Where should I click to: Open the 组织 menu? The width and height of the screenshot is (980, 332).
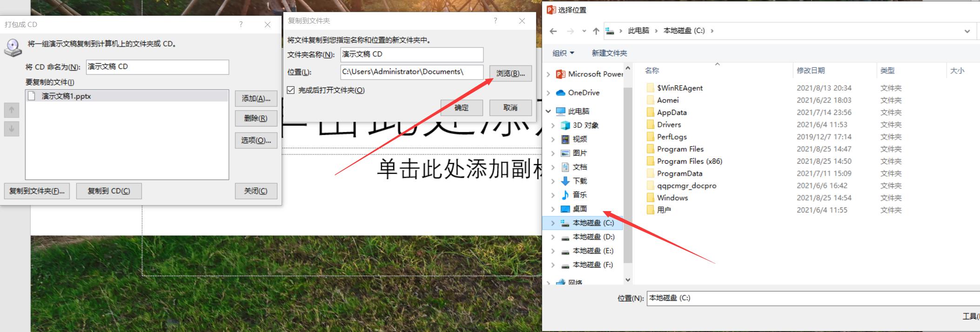point(563,53)
